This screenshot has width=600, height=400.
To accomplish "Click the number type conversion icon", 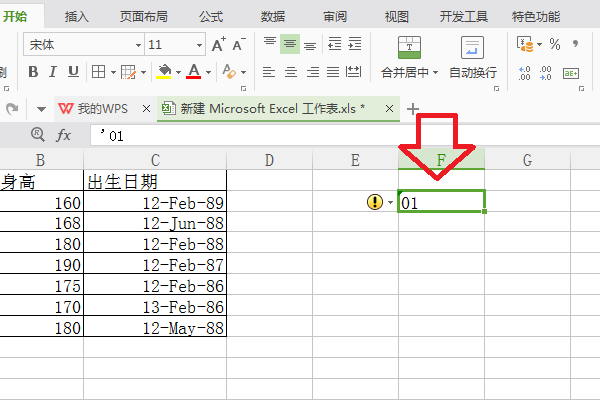I will coord(571,73).
